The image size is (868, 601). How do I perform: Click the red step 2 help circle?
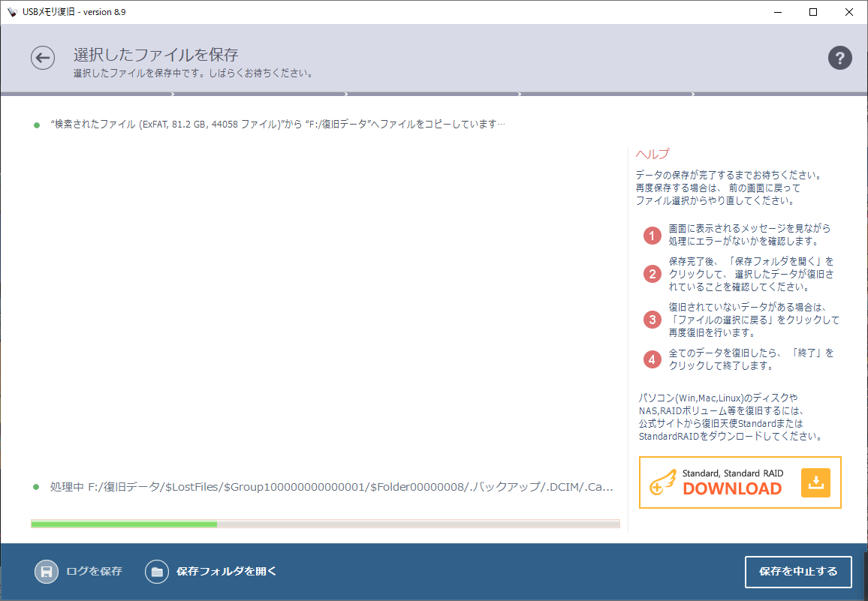pos(652,274)
